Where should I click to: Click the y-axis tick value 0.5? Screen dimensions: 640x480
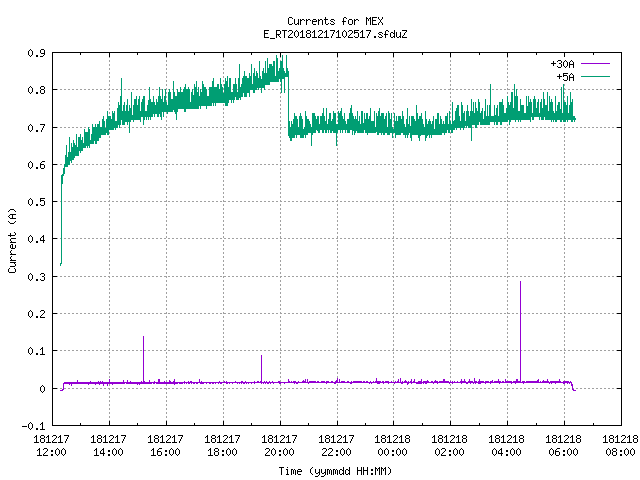coord(36,202)
